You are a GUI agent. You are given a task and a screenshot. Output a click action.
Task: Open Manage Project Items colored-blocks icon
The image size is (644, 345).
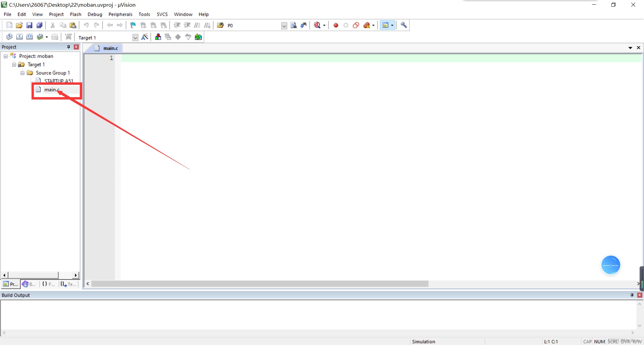pos(158,37)
